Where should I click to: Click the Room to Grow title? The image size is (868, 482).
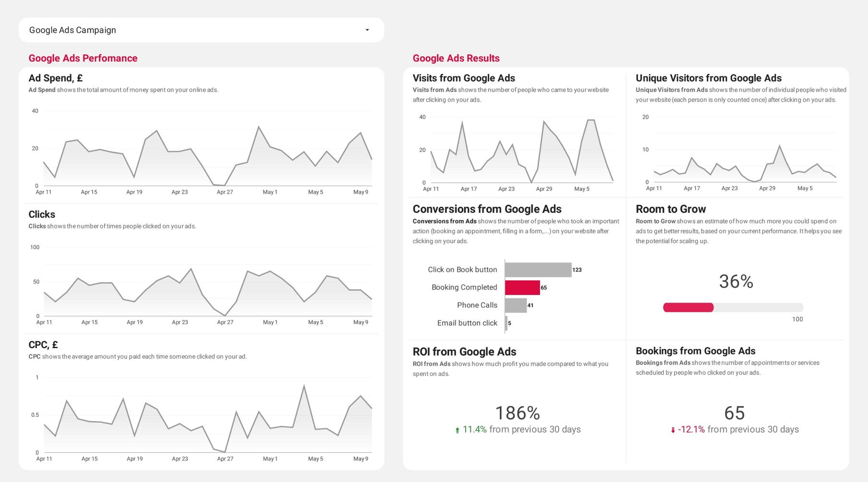[671, 209]
